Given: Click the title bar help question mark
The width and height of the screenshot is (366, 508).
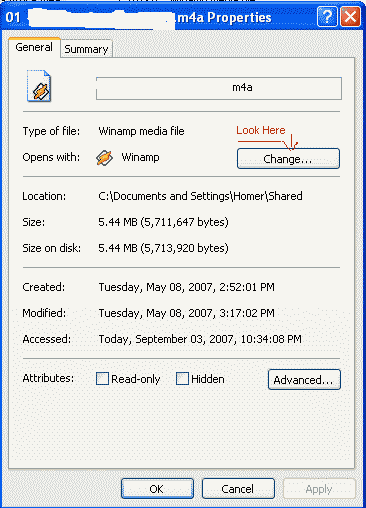Looking at the screenshot, I should coord(327,16).
